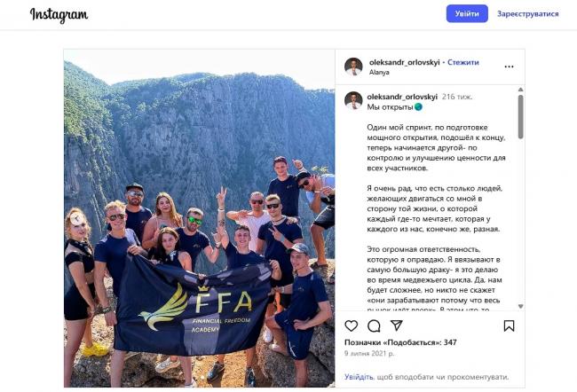Open the three-dots more options menu
577x392 pixels.
pos(509,67)
